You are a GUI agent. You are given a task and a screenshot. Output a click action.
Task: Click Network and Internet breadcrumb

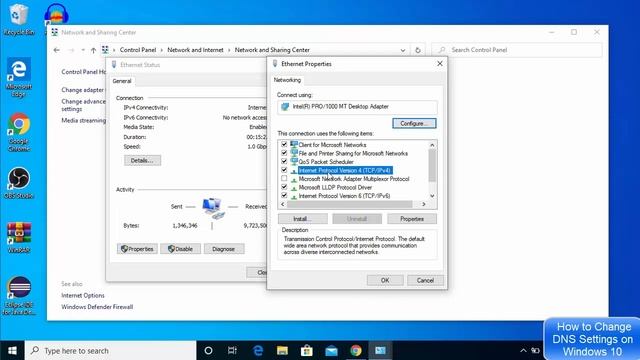(196, 50)
